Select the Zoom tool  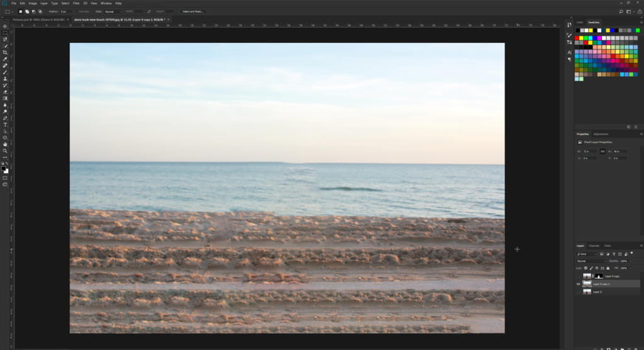tap(5, 151)
